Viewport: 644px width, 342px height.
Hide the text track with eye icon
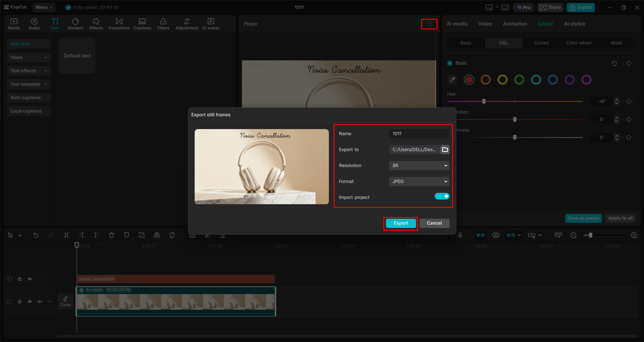pyautogui.click(x=30, y=279)
